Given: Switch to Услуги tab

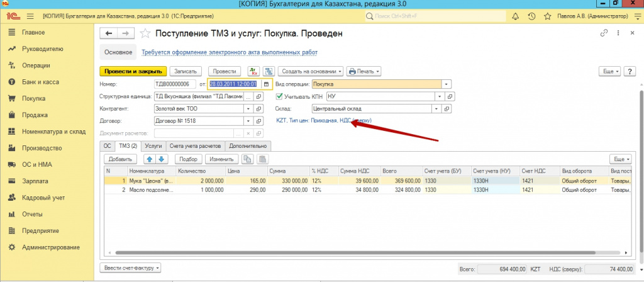Looking at the screenshot, I should 153,146.
